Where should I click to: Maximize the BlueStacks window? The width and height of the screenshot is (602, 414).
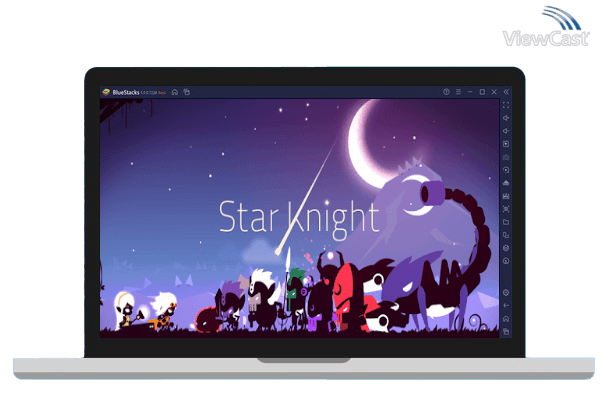(x=482, y=92)
